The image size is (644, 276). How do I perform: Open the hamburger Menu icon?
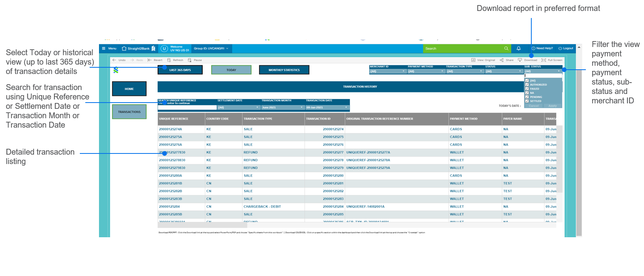click(104, 49)
